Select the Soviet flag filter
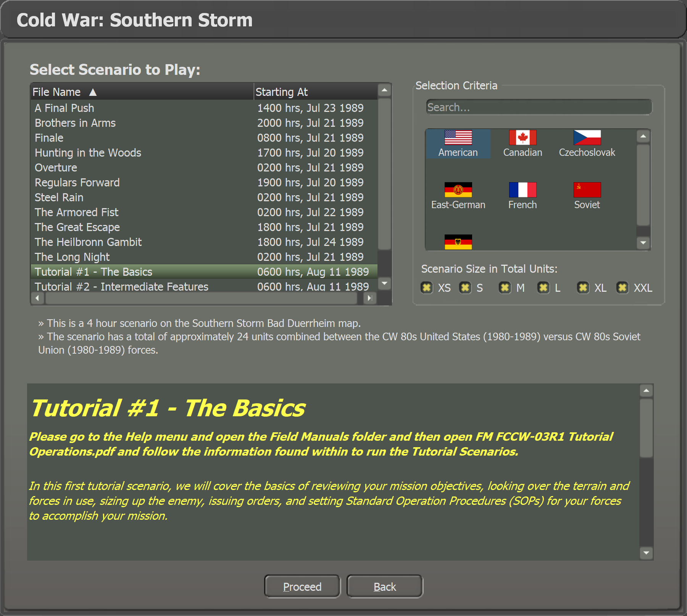Viewport: 687px width, 616px height. pyautogui.click(x=587, y=196)
